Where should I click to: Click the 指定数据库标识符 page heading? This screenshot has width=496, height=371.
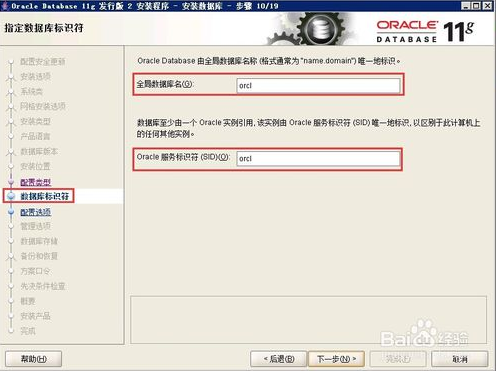tap(44, 28)
